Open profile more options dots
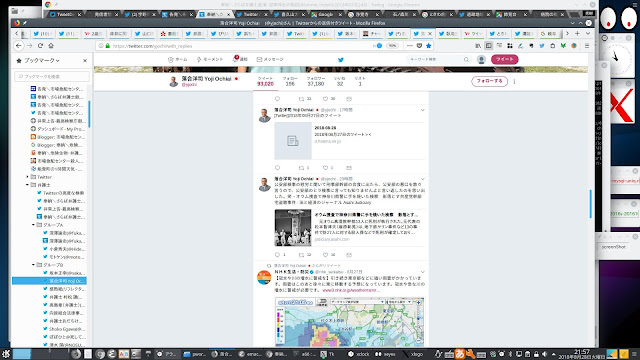Image resolution: width=640 pixels, height=360 pixels. tap(514, 81)
